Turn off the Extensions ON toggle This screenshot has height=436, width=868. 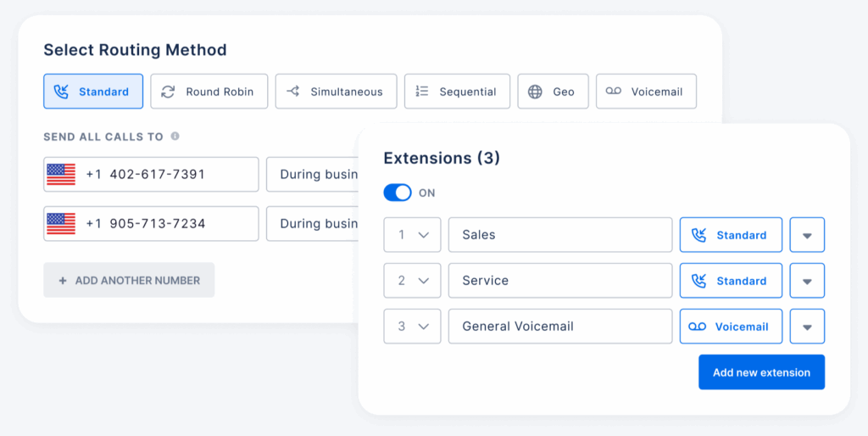point(398,193)
